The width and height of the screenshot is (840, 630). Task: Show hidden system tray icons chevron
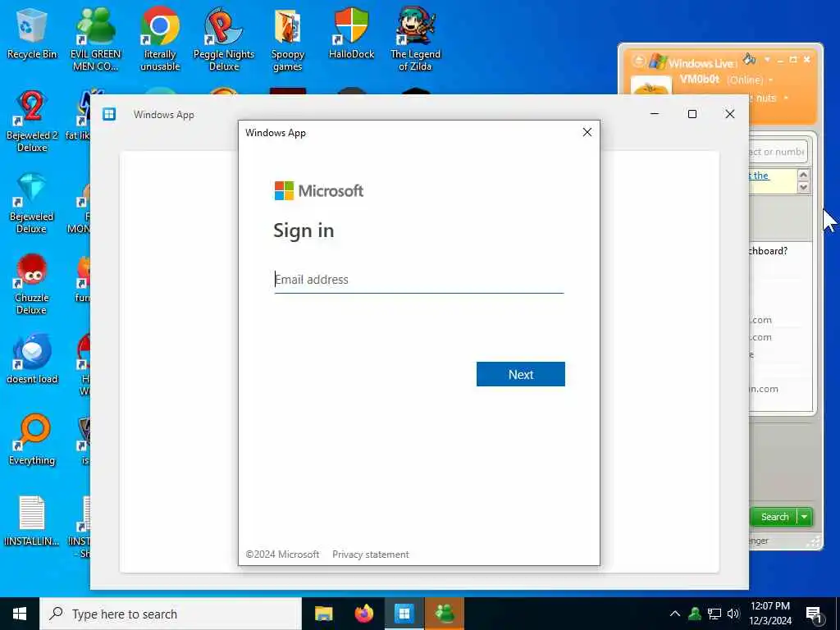click(x=675, y=614)
